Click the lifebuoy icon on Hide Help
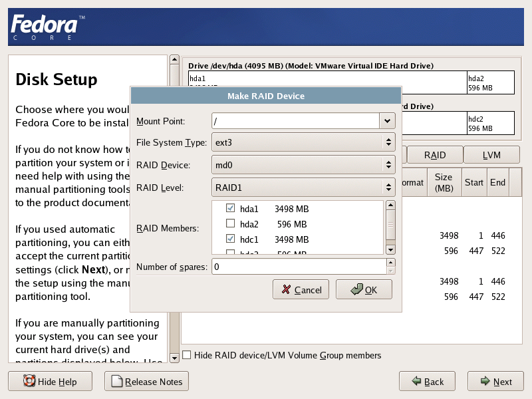532x399 pixels. click(x=29, y=380)
